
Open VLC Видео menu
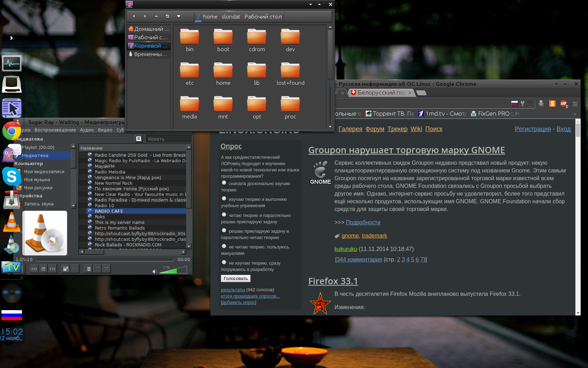click(105, 130)
